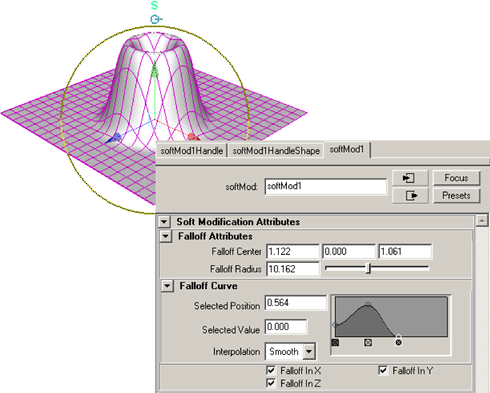Open the Presets button

click(x=456, y=195)
